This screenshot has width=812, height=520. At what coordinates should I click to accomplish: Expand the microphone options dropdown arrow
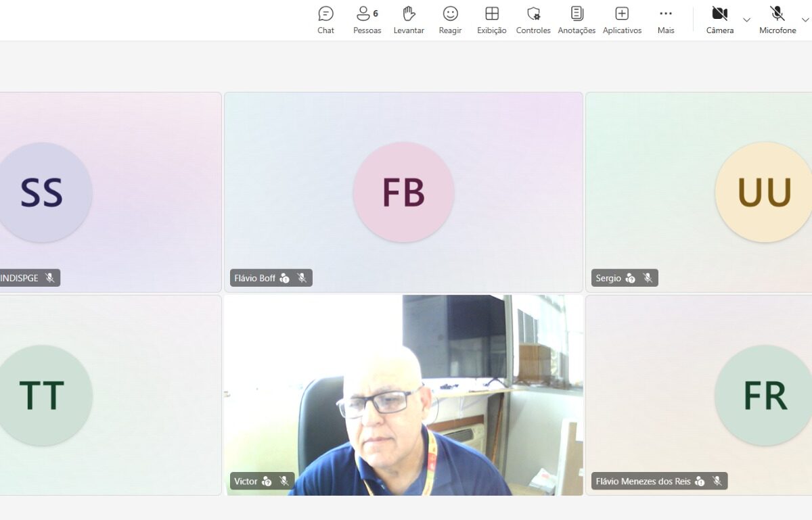tap(805, 20)
